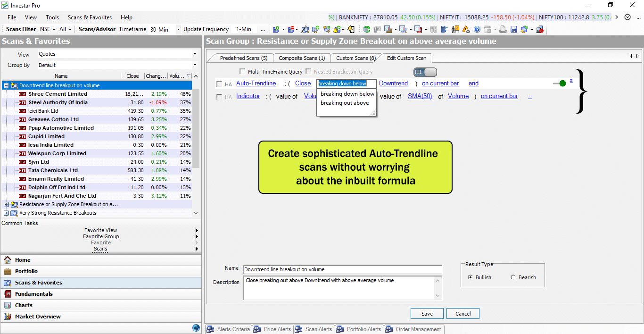Expand the Very Strong Resistance Breakouts group

(6, 213)
